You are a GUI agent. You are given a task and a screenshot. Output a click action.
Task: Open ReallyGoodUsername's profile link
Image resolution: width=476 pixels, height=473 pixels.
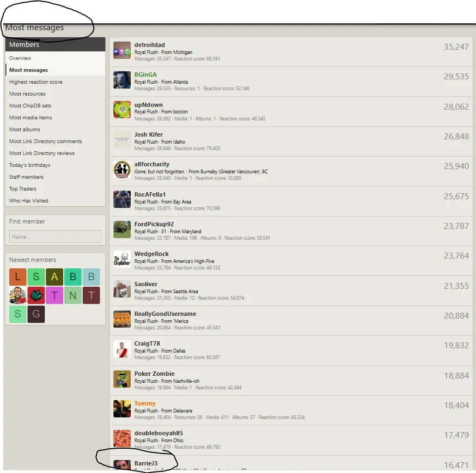[165, 314]
